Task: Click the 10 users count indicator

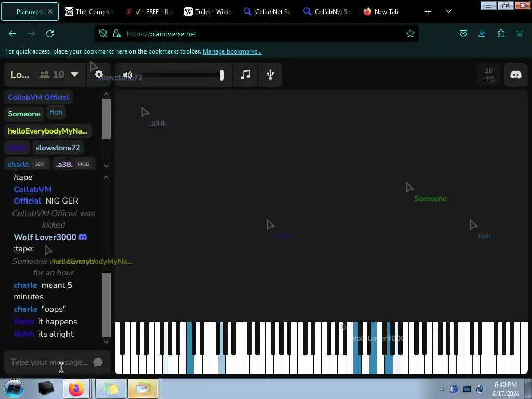Action: pyautogui.click(x=52, y=74)
